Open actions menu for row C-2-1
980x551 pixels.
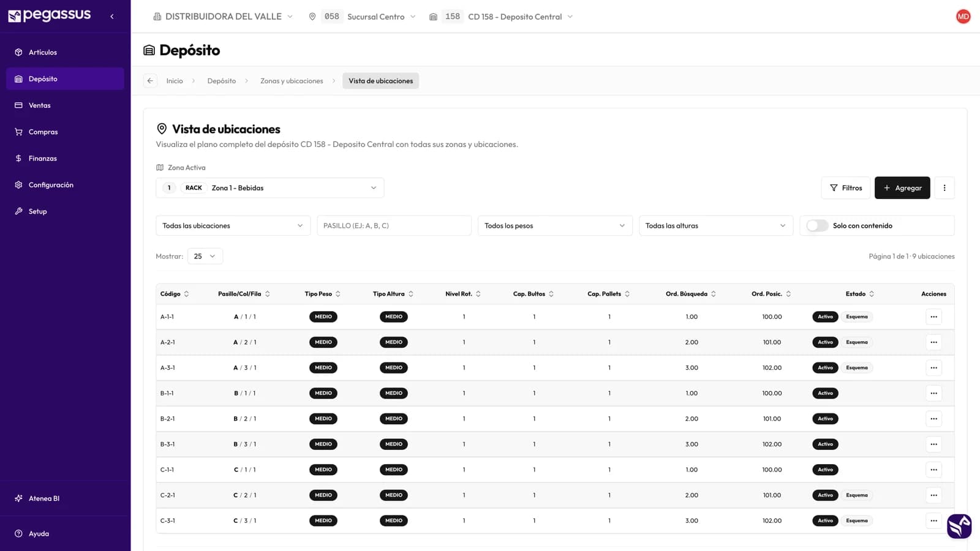[x=933, y=495]
